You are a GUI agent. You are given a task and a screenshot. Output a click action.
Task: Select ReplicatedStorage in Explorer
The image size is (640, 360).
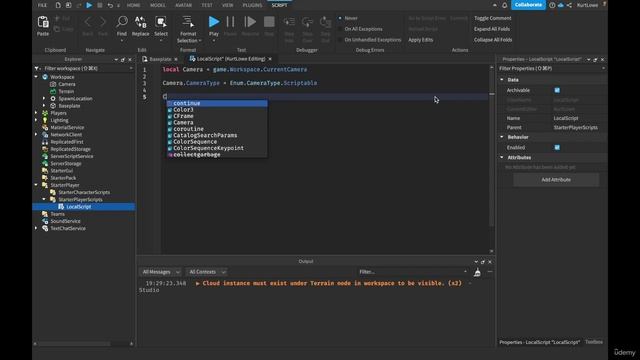tap(70, 149)
